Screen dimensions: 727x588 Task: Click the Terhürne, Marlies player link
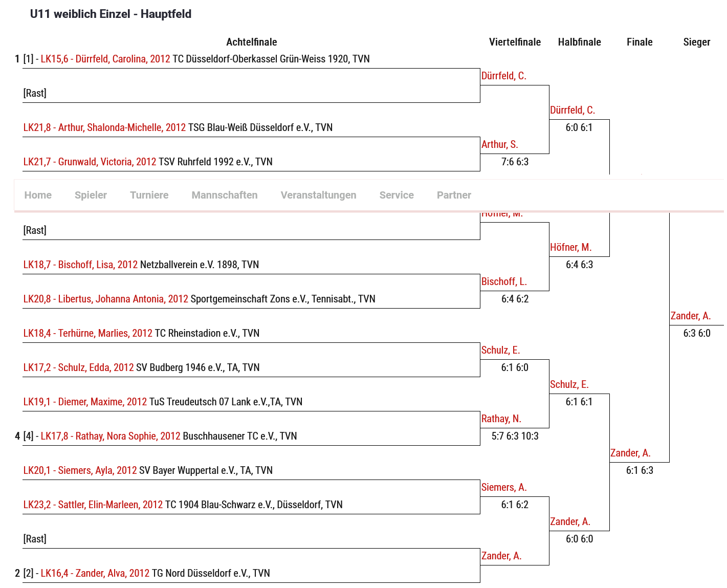click(x=88, y=333)
